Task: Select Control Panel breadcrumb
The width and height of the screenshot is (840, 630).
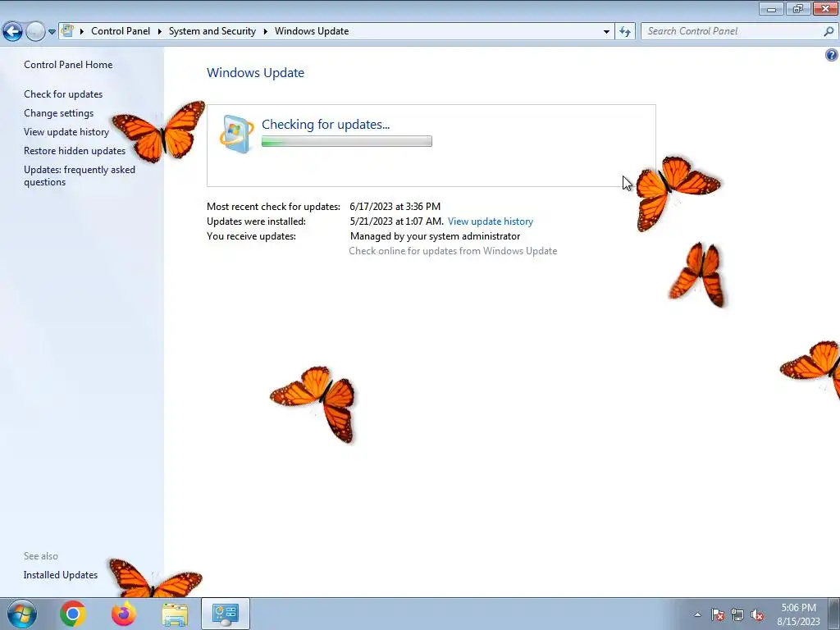Action: tap(121, 31)
